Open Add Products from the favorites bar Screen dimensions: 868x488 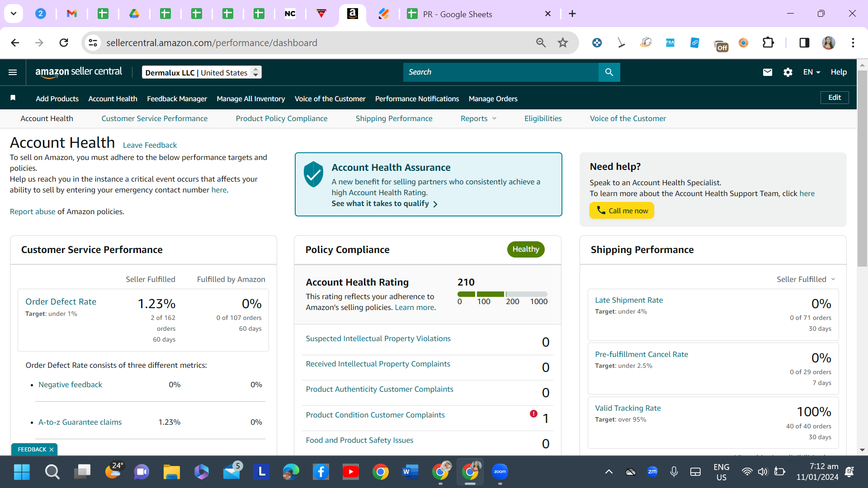coord(57,99)
